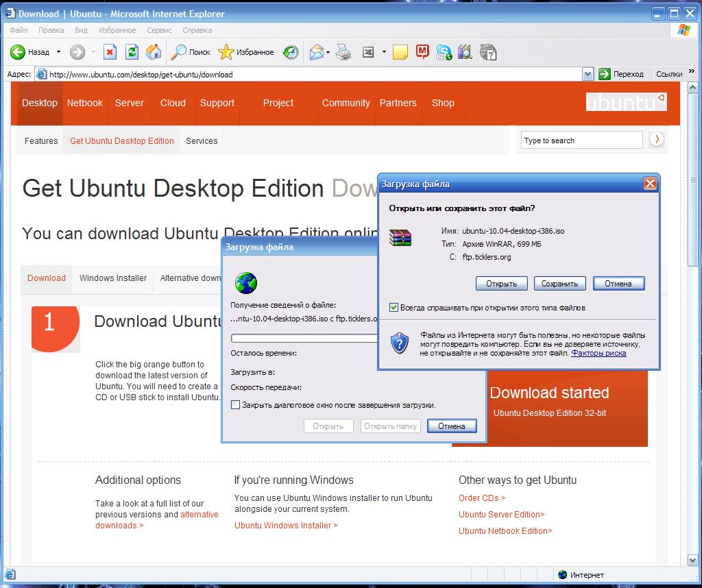Expand the Edit button dropdown arrow
The height and width of the screenshot is (588, 702).
(x=384, y=52)
